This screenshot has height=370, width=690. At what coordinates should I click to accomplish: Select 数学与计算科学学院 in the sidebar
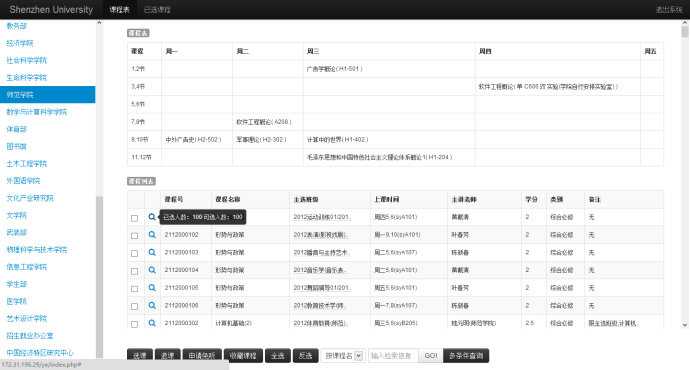(x=37, y=112)
